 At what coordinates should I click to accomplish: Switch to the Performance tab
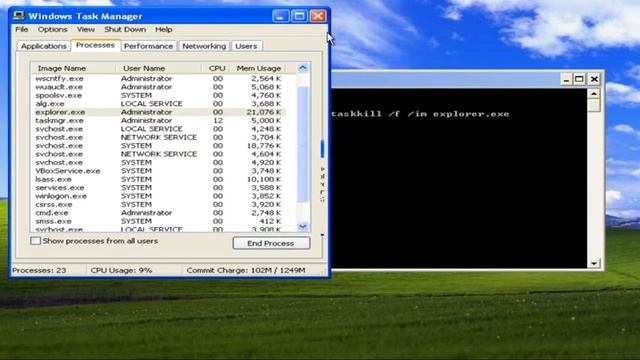149,46
